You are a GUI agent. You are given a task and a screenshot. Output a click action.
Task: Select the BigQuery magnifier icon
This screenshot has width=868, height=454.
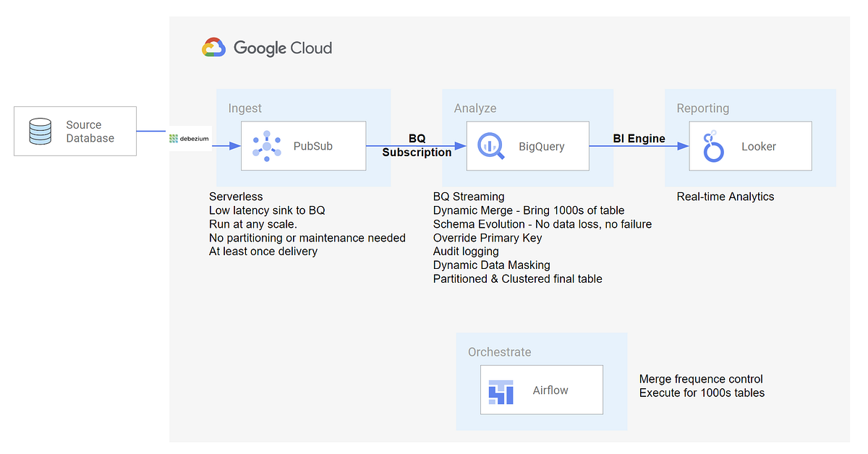pos(490,145)
